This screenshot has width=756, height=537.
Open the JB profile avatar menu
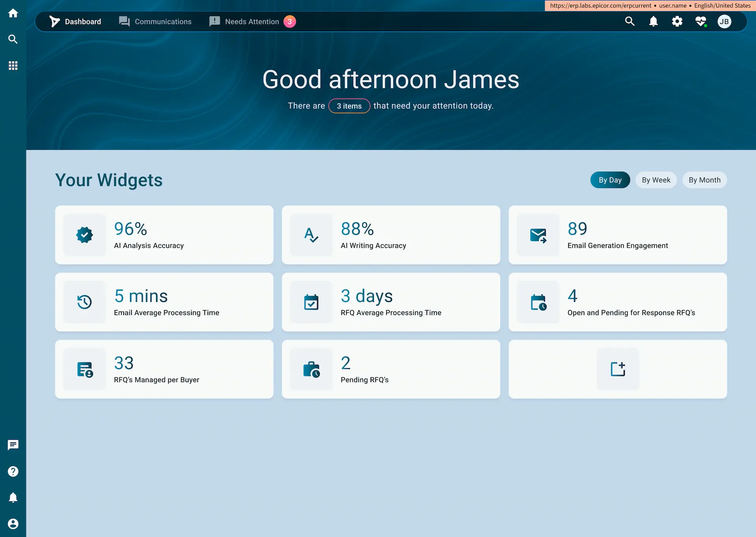pos(725,21)
